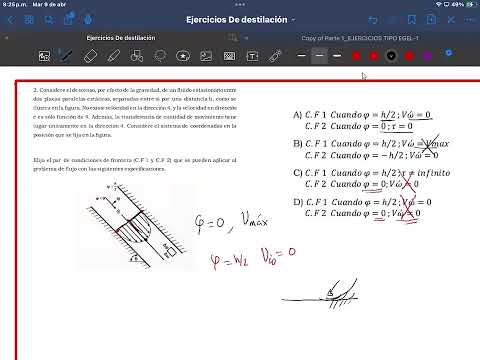This screenshot has height=360, width=480.
Task: Choose the highlighted middle stroke thickness preset
Action: pos(319,56)
